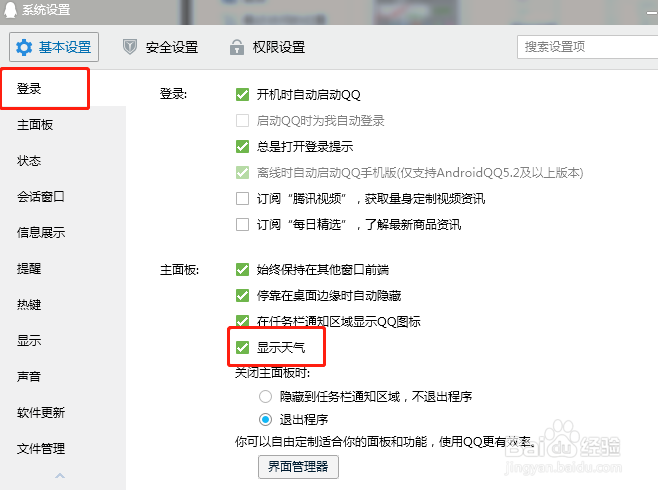Focus the 搜索设置项 search field

[x=588, y=47]
